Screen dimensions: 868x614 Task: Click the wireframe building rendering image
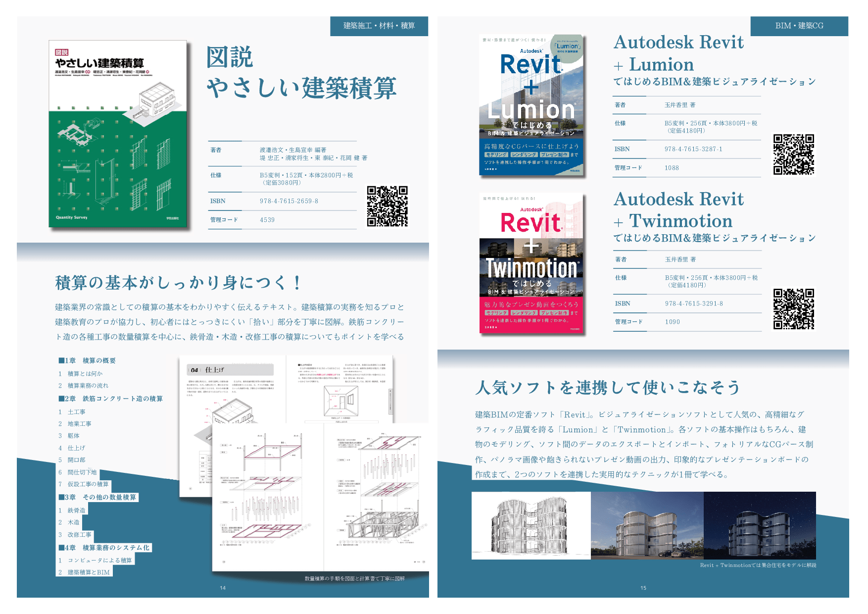(531, 525)
